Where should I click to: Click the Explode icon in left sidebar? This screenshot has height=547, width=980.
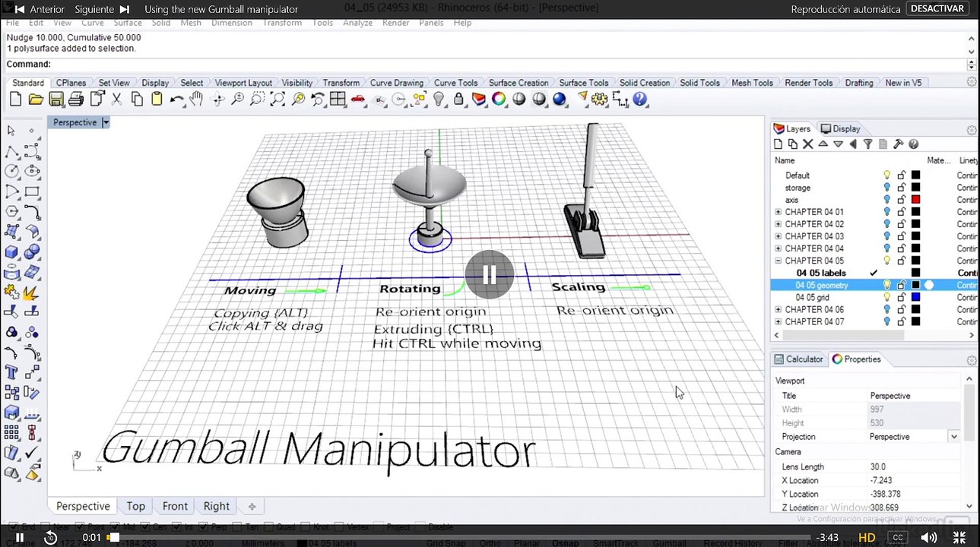[32, 292]
